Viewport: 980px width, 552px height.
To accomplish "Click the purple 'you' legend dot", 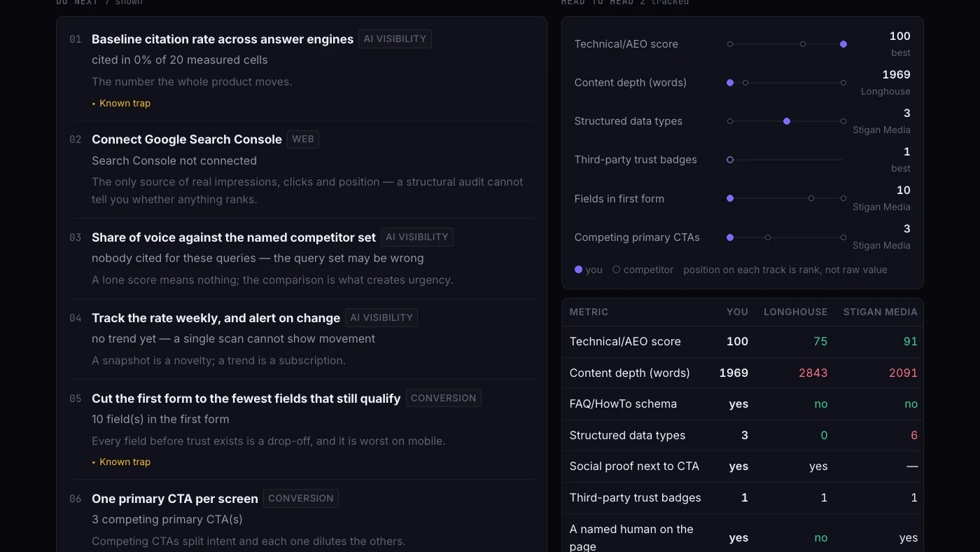I will click(578, 270).
